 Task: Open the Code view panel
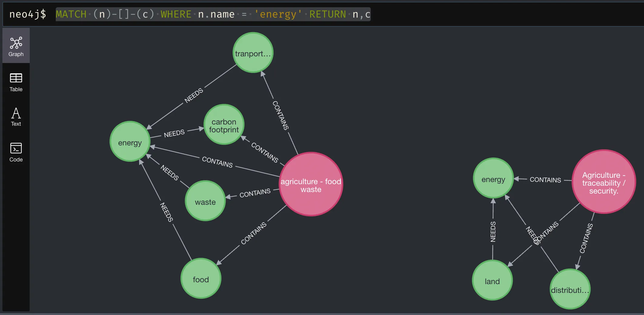[16, 151]
